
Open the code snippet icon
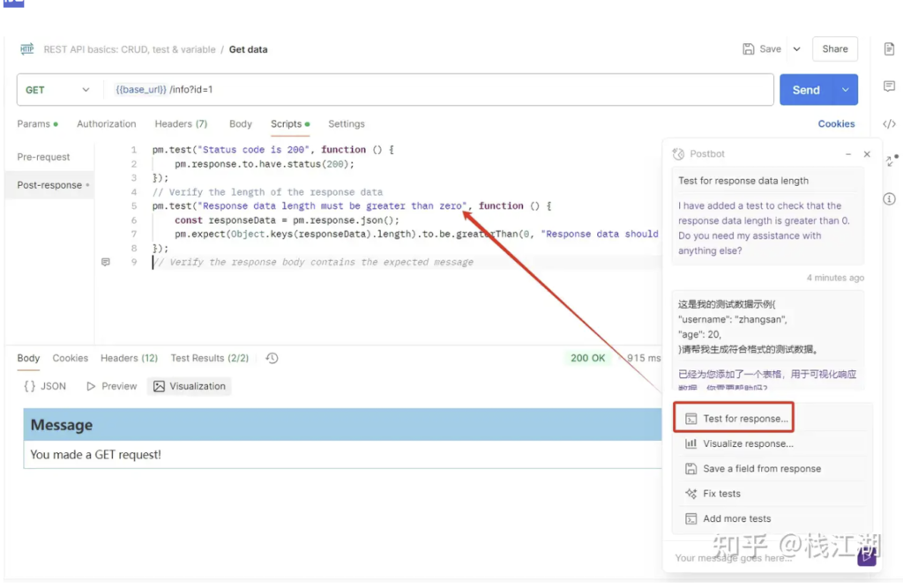pyautogui.click(x=889, y=124)
